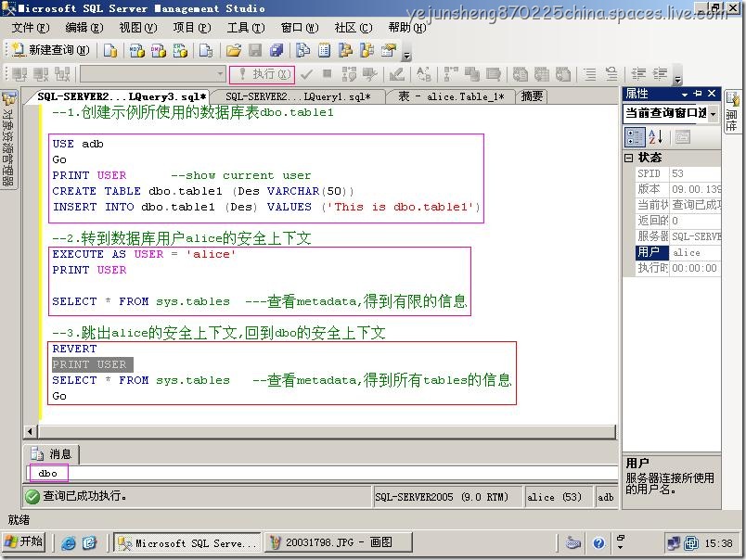
Task: Open the 社区 menu
Action: (x=353, y=28)
